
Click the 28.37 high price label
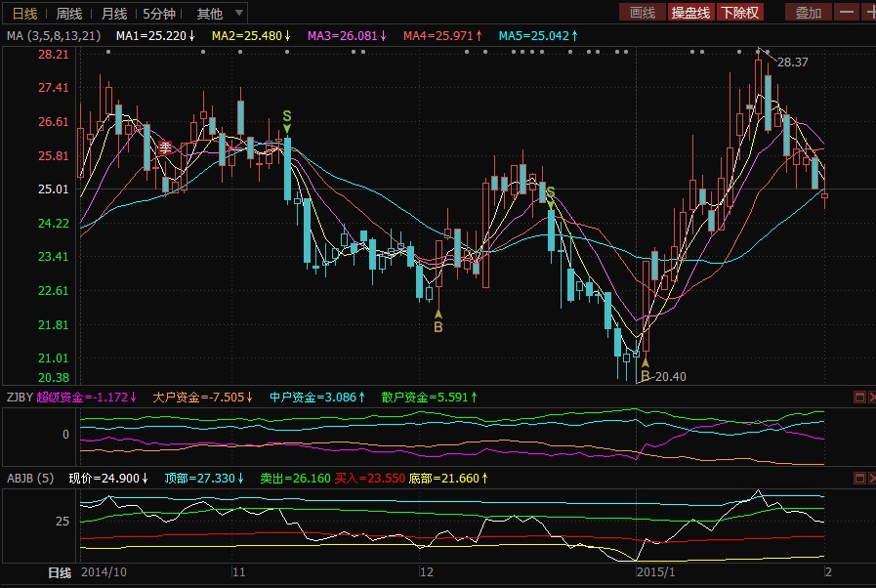coord(793,63)
